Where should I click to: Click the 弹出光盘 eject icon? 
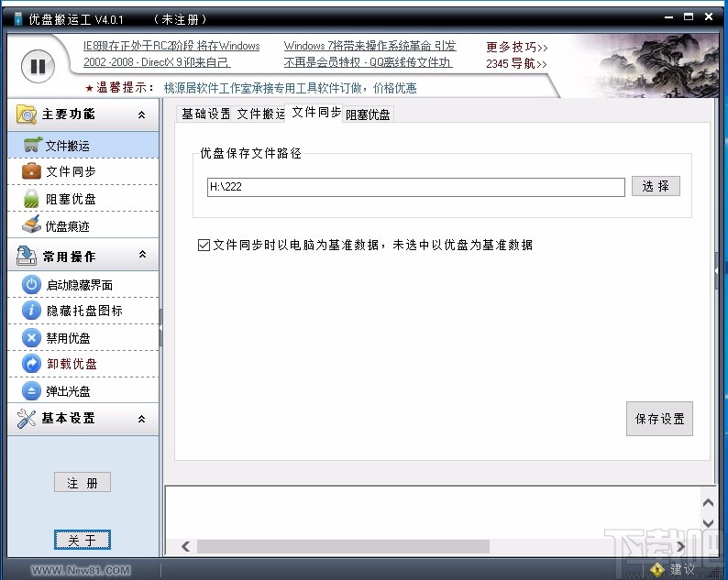coord(31,390)
